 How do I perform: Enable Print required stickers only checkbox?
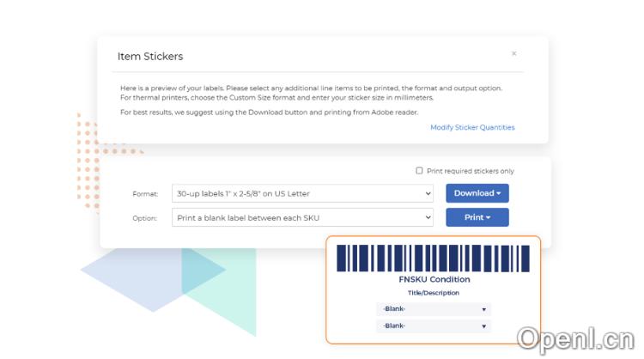tap(419, 170)
